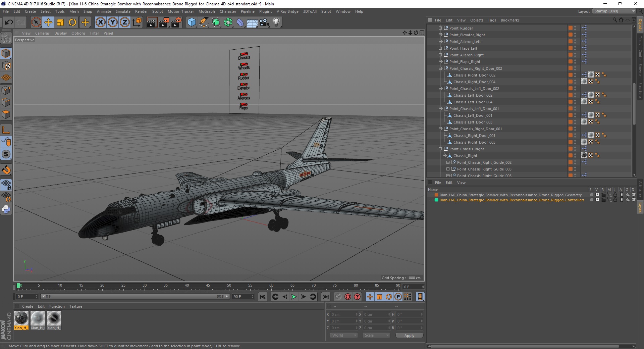Open the Scale mode dropdown
The width and height of the screenshot is (644, 349).
click(376, 335)
